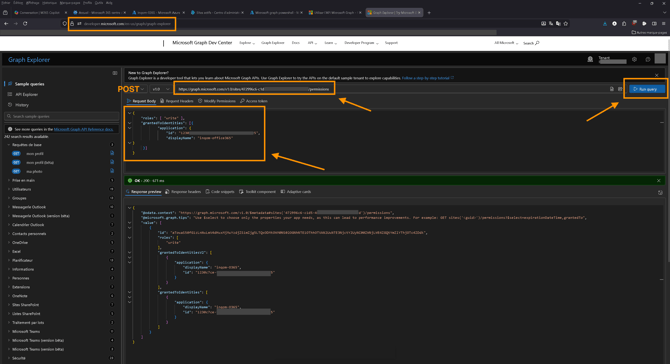670x364 pixels.
Task: Run the GET mon profil sample query
Action: pos(35,153)
